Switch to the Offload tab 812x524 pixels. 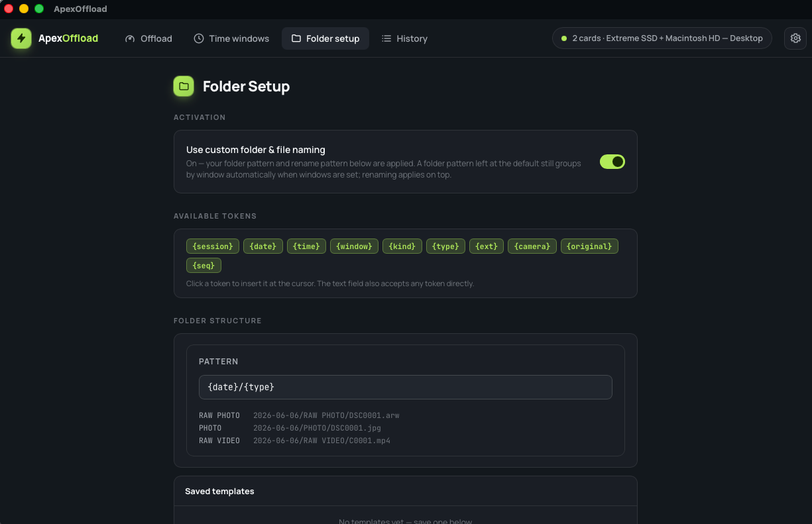pos(148,38)
